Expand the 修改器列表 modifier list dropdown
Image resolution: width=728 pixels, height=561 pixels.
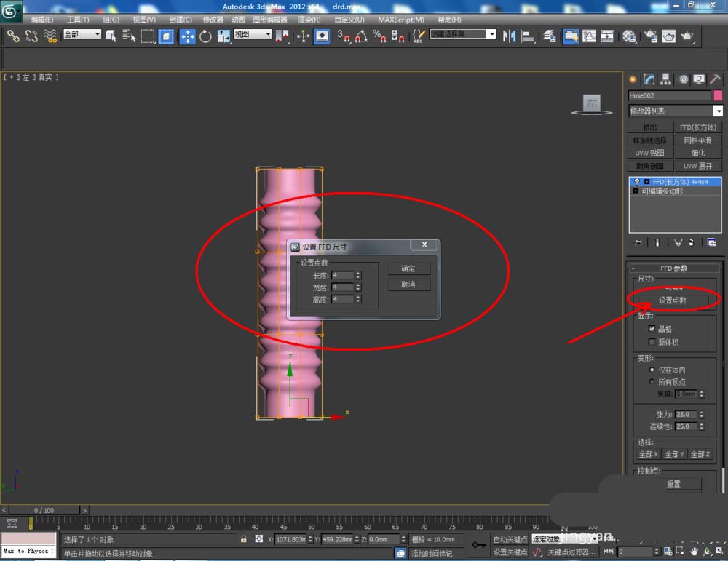[x=718, y=111]
